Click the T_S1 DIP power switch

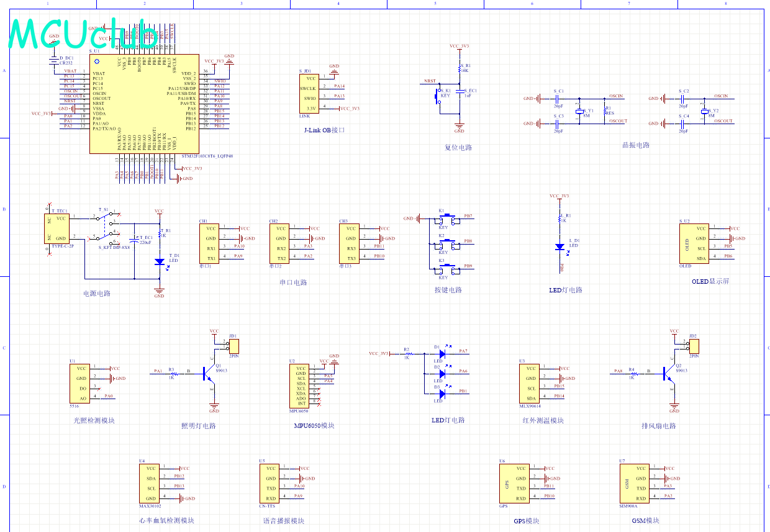pyautogui.click(x=104, y=228)
